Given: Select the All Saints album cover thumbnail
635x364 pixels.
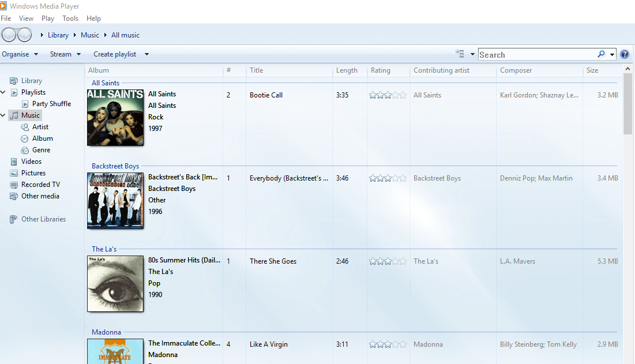Looking at the screenshot, I should (115, 118).
